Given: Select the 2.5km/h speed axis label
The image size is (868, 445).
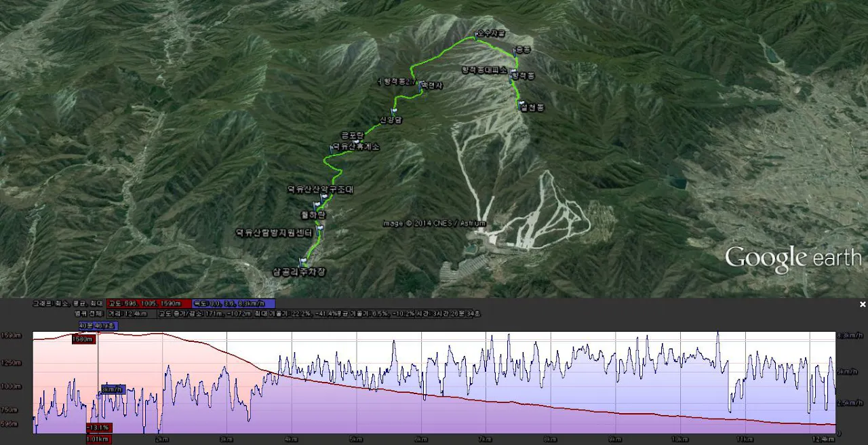Looking at the screenshot, I should click(x=851, y=404).
